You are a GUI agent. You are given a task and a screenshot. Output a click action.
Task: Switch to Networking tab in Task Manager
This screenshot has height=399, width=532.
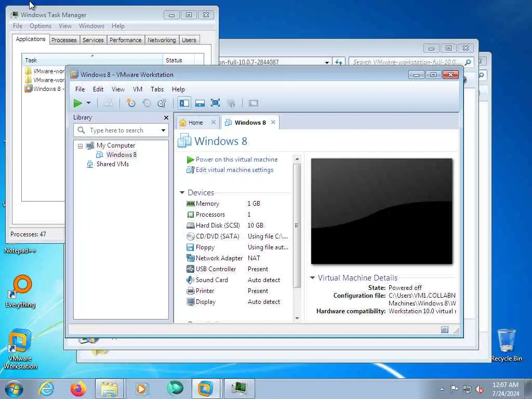pos(162,40)
